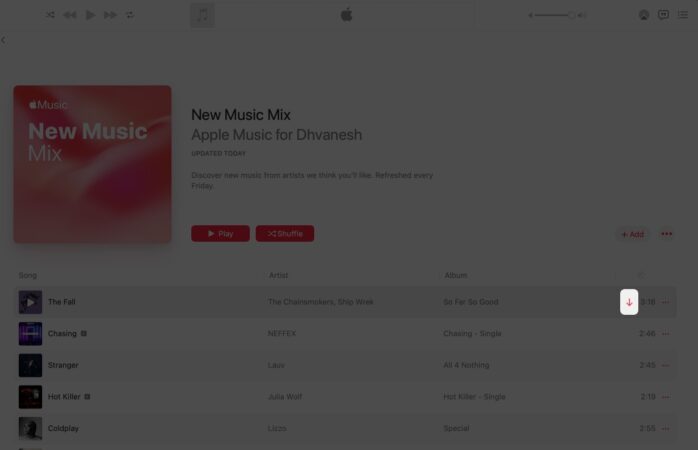The image size is (698, 450).
Task: Open the New Music Mix cover artwork
Action: [92, 164]
